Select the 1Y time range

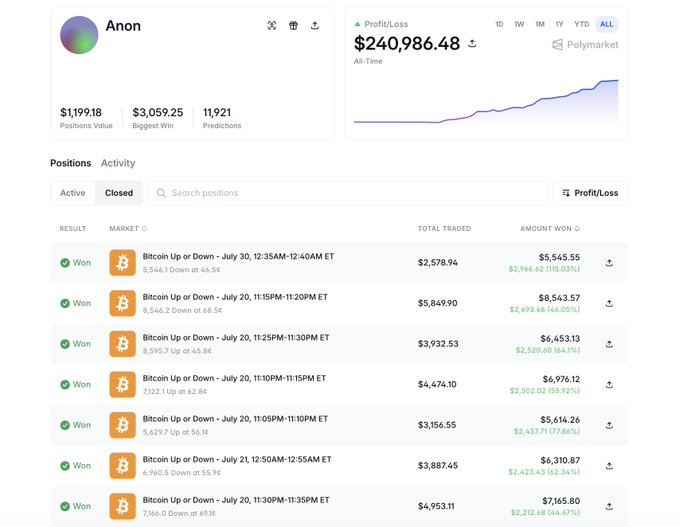pos(559,24)
